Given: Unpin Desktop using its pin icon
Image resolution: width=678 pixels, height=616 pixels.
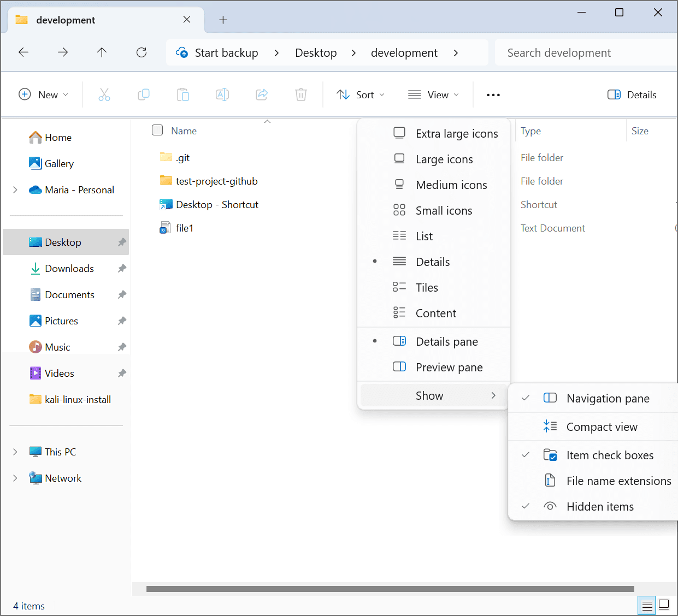Looking at the screenshot, I should click(x=122, y=242).
